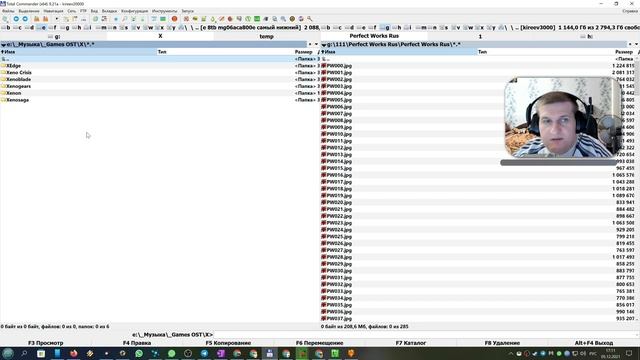
Task: Select drive g in left drive bar
Action: pos(65,27)
